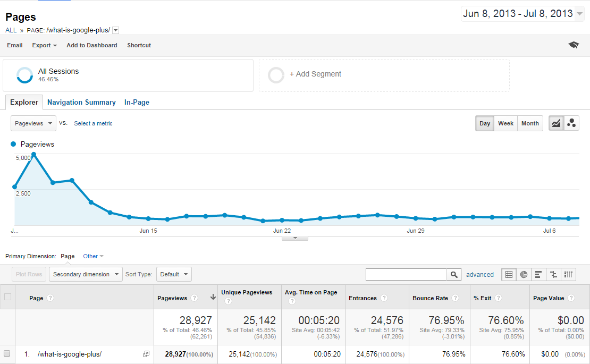Click the 76.95% bounce rate total

[x=446, y=320]
